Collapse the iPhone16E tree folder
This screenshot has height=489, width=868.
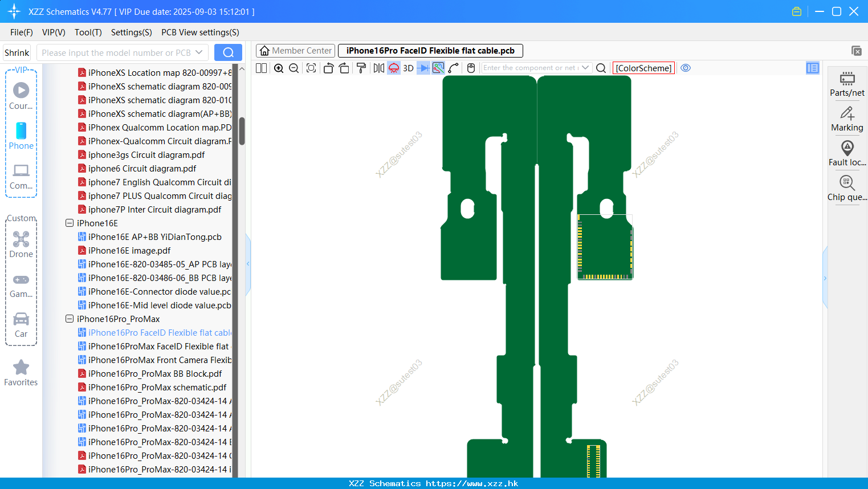coord(70,223)
